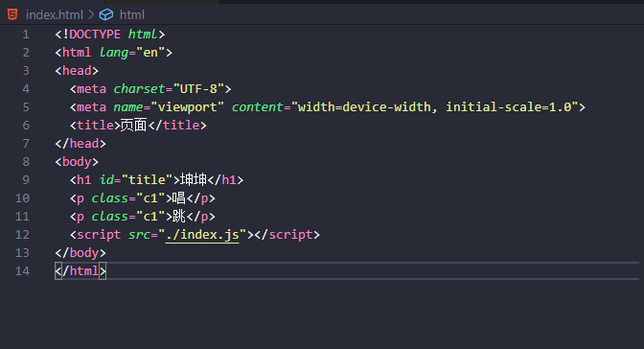644x349 pixels.
Task: Click the title text 页面 on line 6
Action: [133, 126]
